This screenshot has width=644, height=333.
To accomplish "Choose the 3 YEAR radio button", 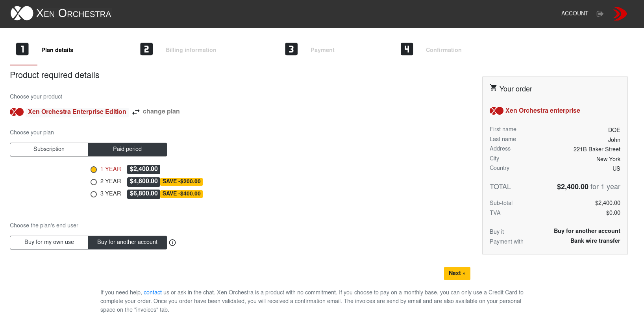I will [94, 194].
